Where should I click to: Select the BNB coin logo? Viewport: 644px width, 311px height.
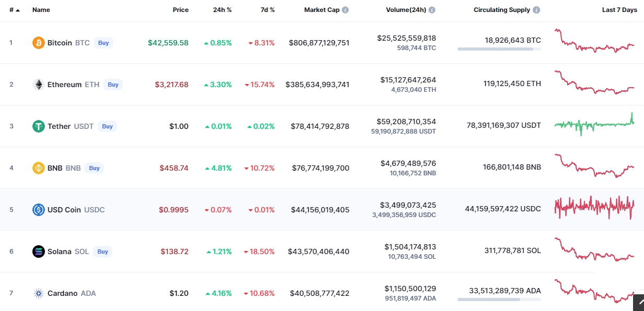pyautogui.click(x=39, y=168)
